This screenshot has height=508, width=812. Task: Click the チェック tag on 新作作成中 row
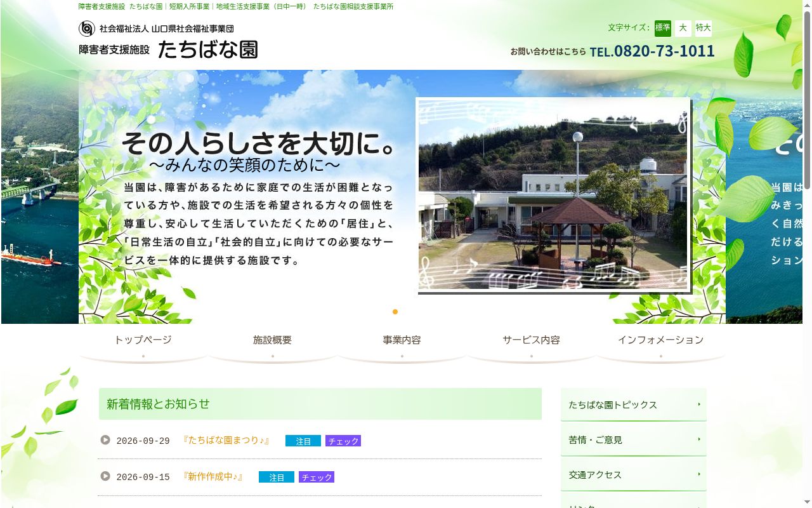point(317,477)
